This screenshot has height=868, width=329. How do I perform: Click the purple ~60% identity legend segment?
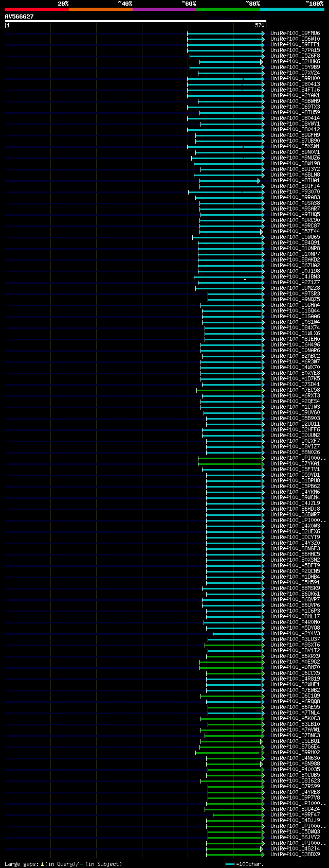(164, 9)
